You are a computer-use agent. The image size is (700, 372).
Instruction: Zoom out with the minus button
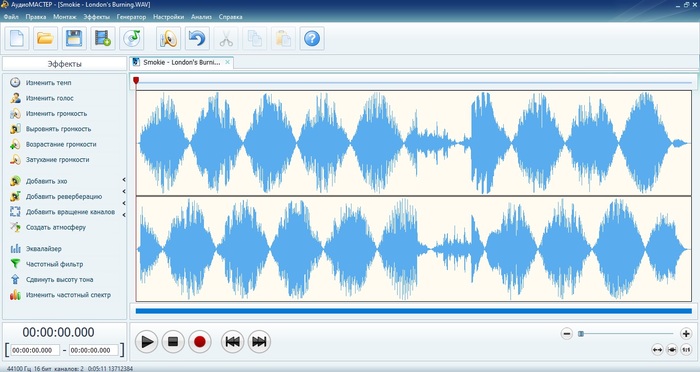pyautogui.click(x=567, y=334)
